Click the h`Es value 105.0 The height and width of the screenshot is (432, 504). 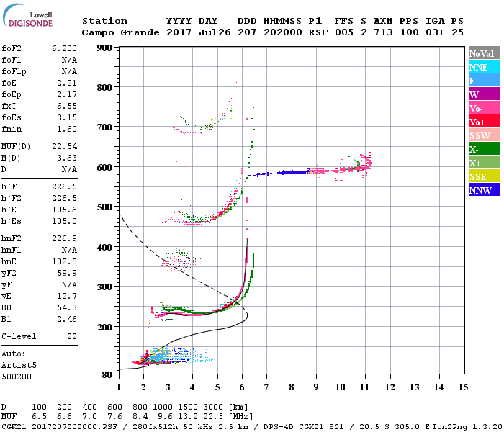tap(64, 222)
